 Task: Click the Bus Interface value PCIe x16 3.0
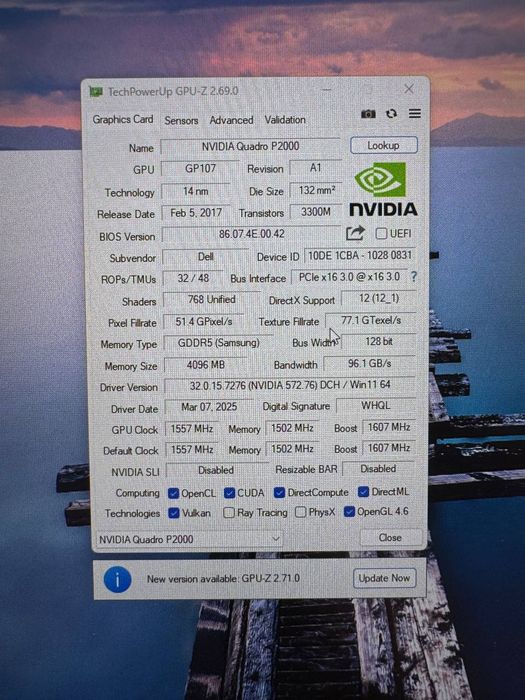pos(349,277)
